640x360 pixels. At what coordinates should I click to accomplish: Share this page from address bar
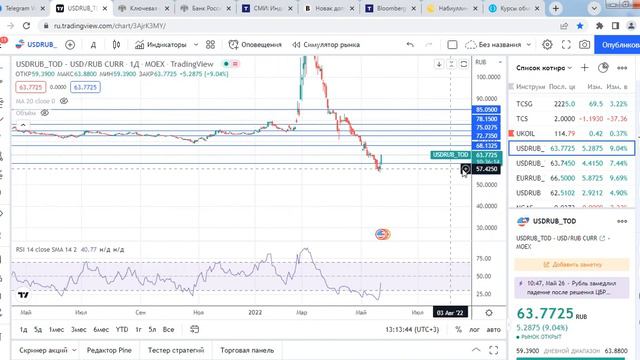click(564, 26)
